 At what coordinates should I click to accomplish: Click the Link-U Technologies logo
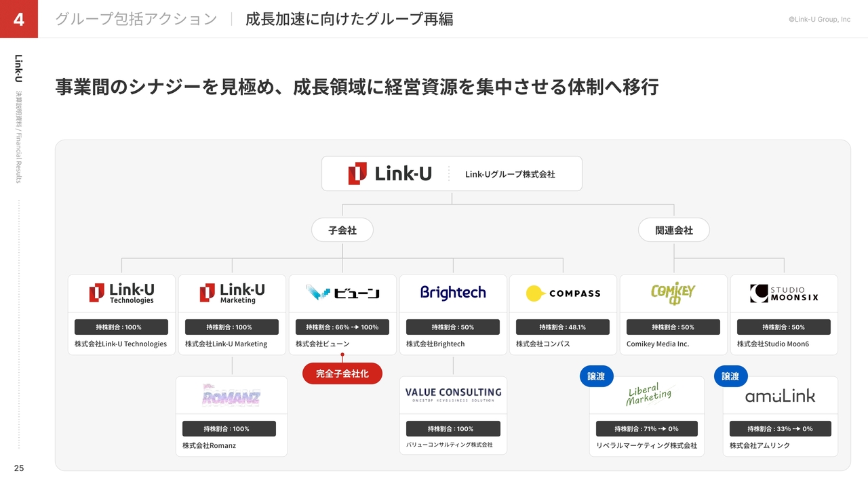pyautogui.click(x=121, y=293)
